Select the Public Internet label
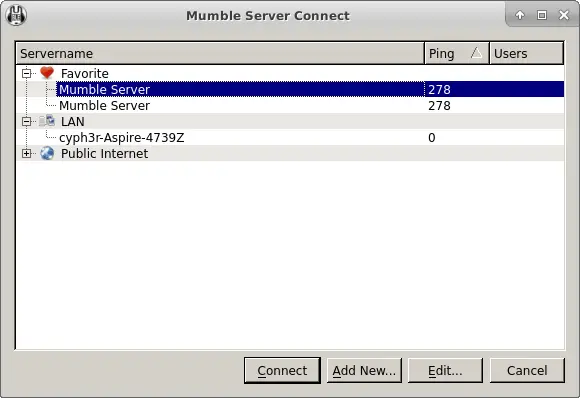This screenshot has height=398, width=580. coord(105,154)
